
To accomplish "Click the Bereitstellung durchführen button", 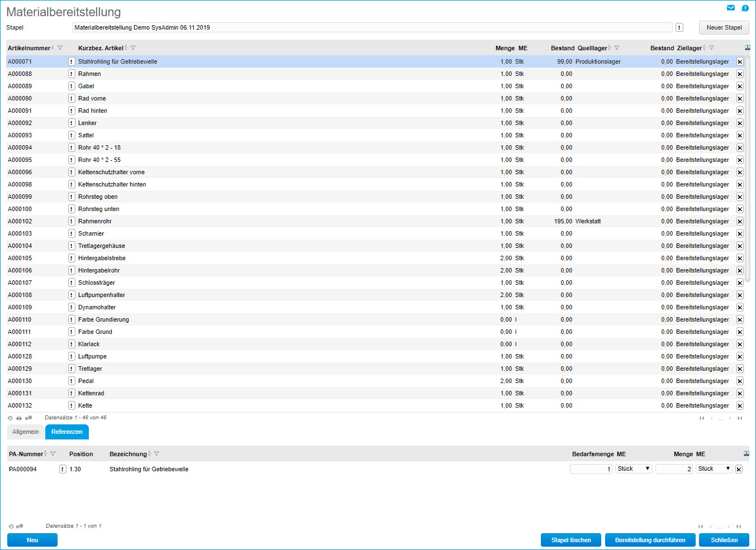I will (x=650, y=540).
